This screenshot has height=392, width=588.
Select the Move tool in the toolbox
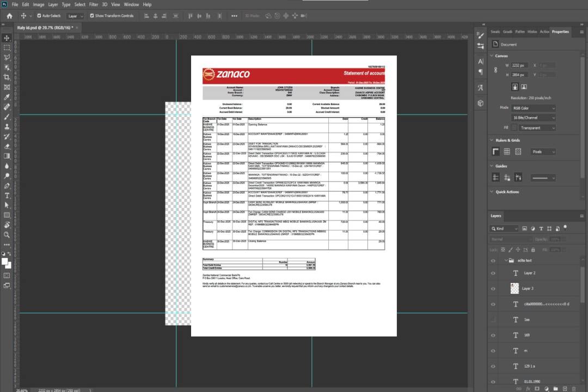pos(7,38)
